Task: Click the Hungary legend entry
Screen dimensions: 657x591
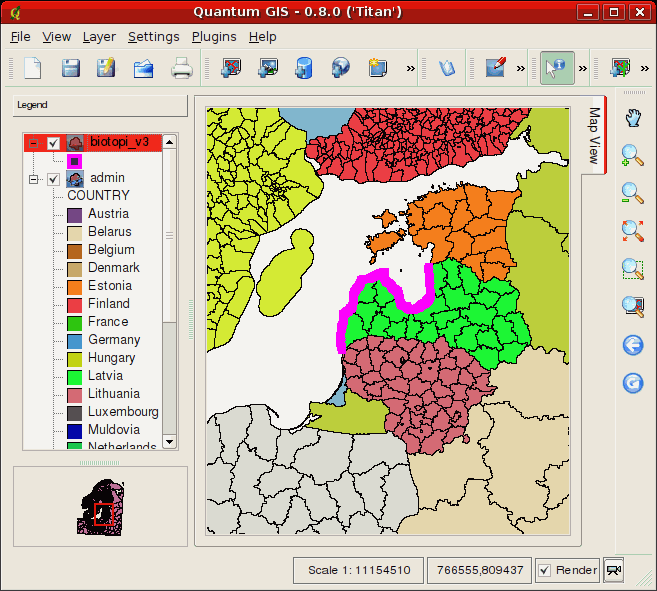Action: pyautogui.click(x=111, y=358)
